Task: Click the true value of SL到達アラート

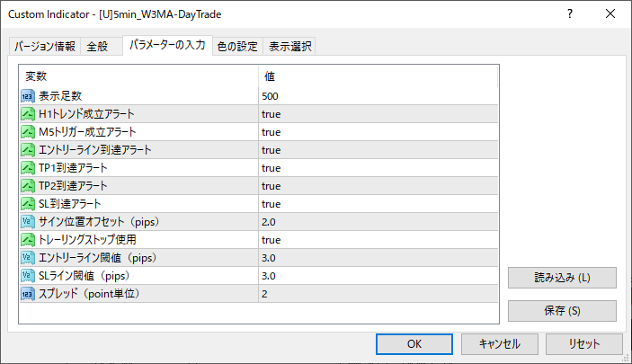Action: 271,204
